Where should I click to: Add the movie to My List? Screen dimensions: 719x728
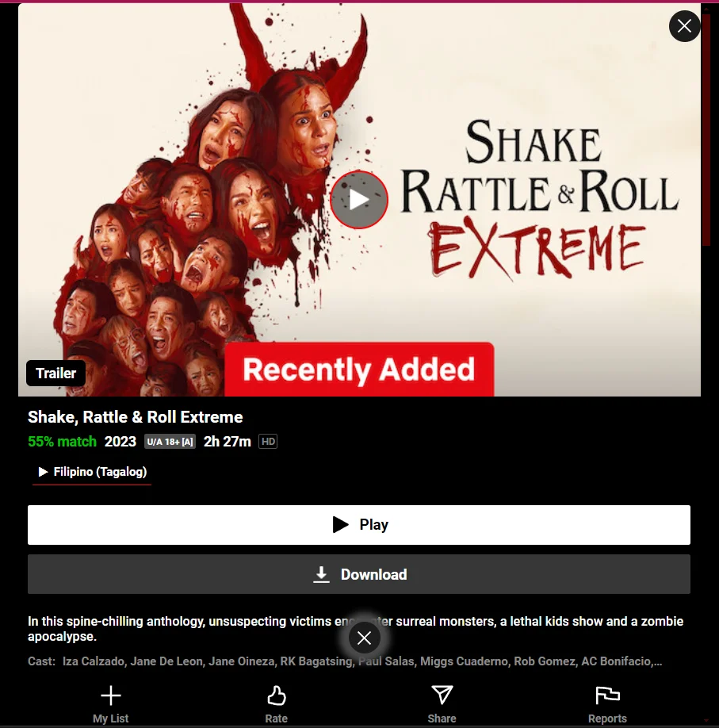click(x=110, y=704)
